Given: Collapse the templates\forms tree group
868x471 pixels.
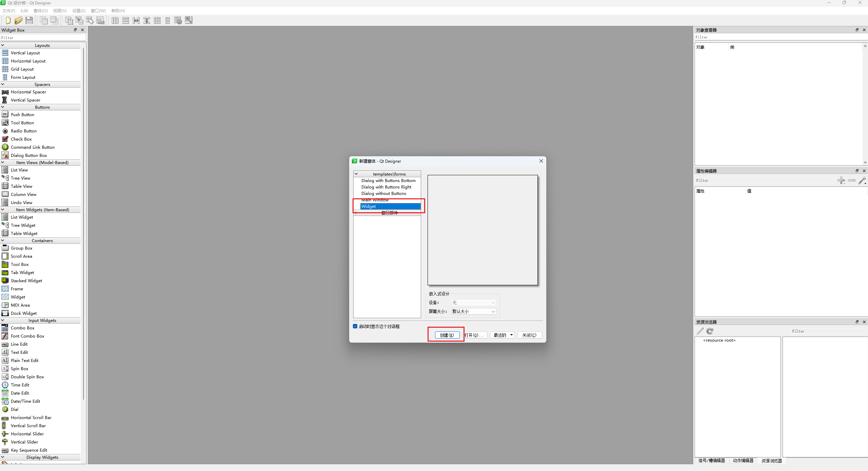Looking at the screenshot, I should click(x=356, y=174).
